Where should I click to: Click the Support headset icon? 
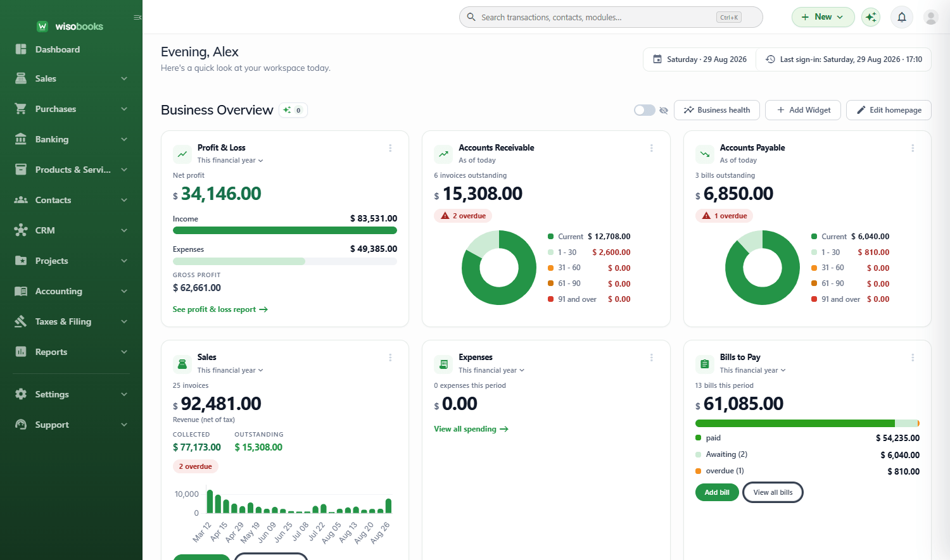pyautogui.click(x=21, y=425)
